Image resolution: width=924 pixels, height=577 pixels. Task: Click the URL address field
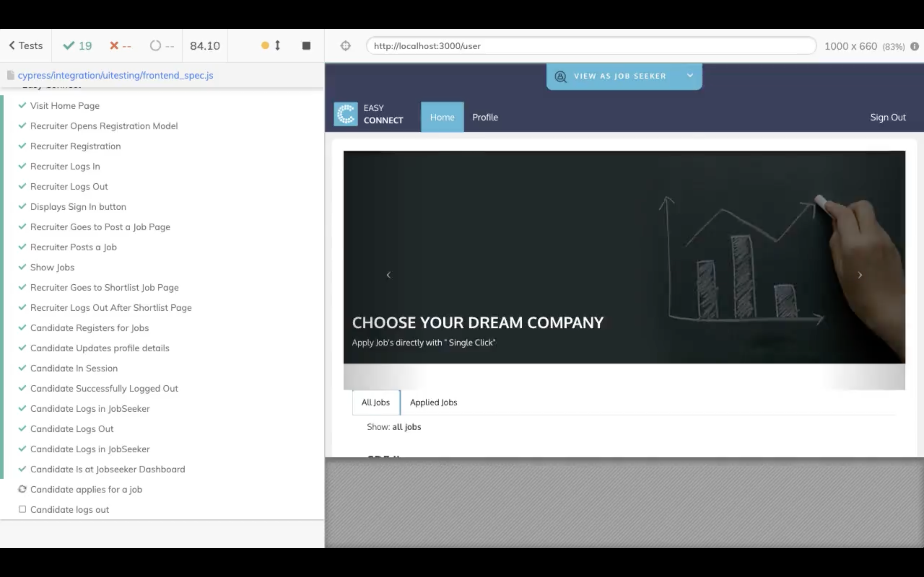[590, 46]
